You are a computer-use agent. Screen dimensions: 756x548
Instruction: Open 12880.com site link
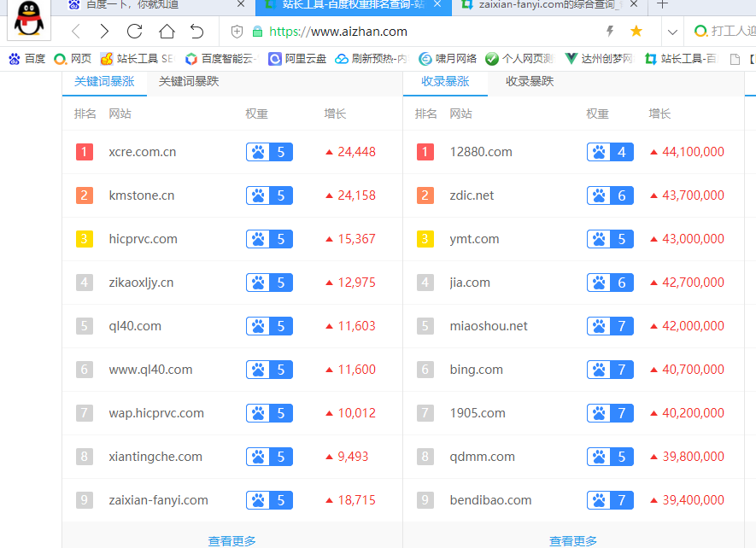click(x=481, y=152)
